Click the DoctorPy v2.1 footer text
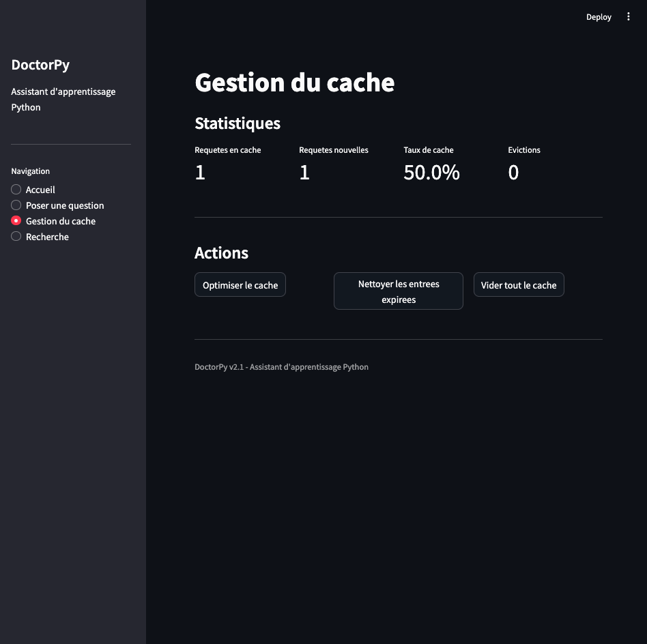The height and width of the screenshot is (644, 647). [x=281, y=367]
